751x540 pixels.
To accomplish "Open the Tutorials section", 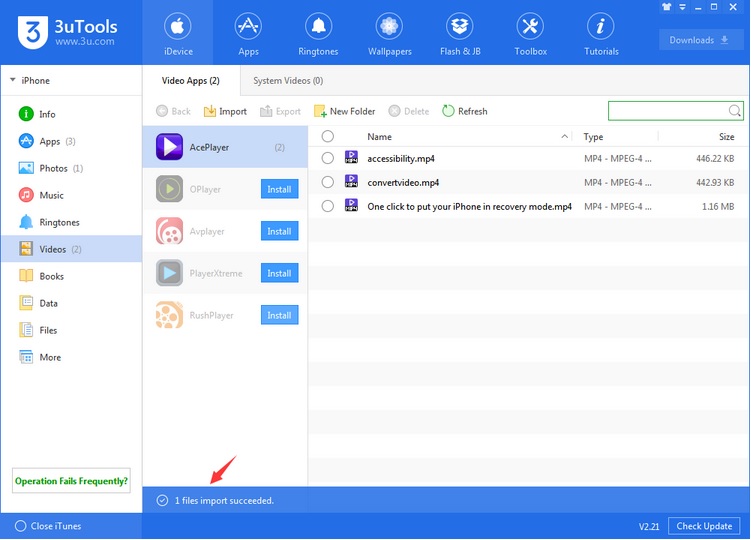I will pos(601,33).
